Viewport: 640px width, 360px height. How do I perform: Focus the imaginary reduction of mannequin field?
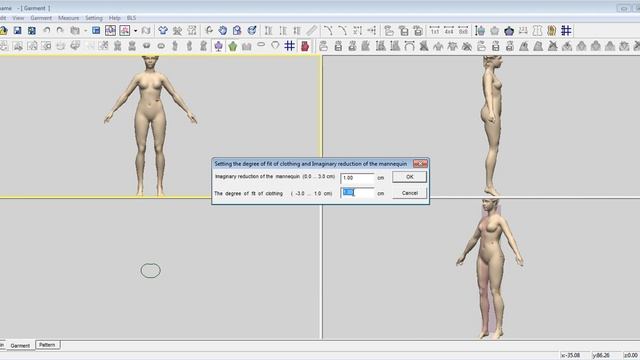click(357, 178)
